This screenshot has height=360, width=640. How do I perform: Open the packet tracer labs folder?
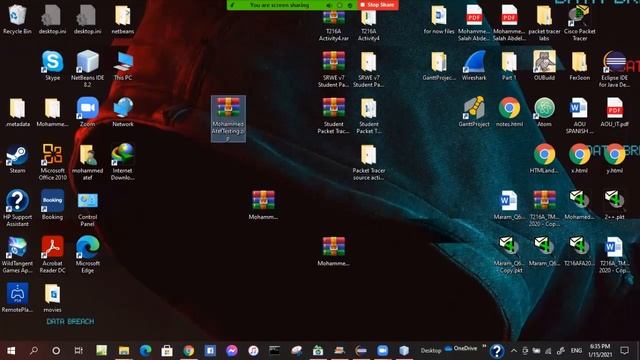[544, 23]
